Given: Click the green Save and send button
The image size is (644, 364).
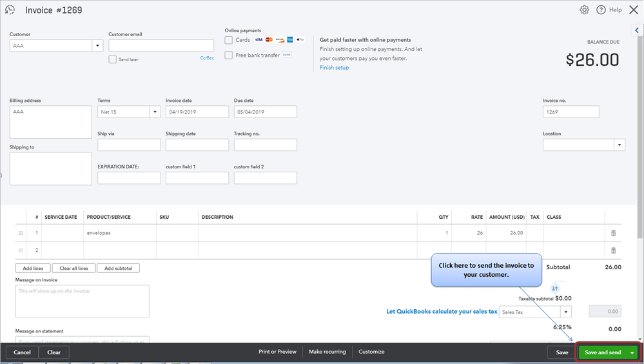Looking at the screenshot, I should click(x=603, y=352).
